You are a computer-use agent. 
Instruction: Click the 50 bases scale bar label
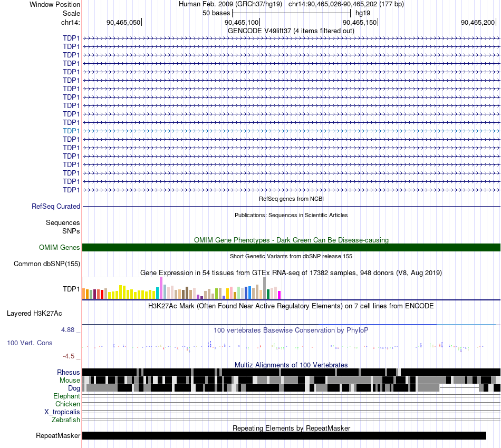216,13
